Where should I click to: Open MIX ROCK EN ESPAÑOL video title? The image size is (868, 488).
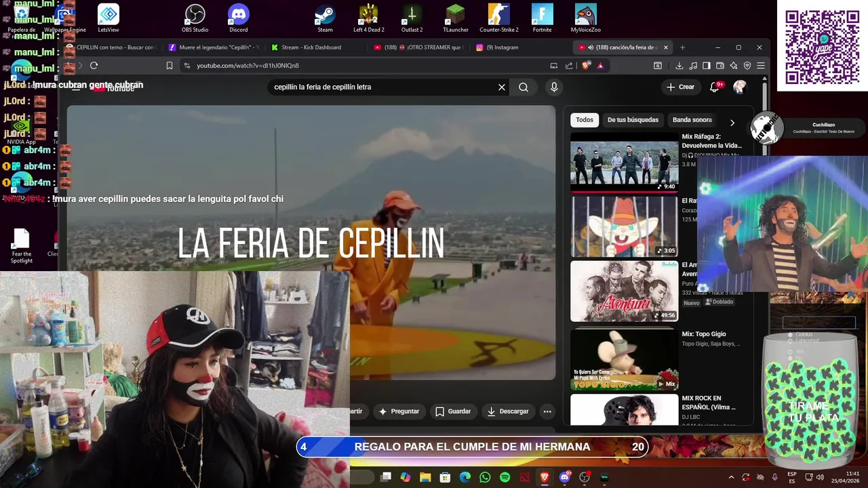(709, 403)
